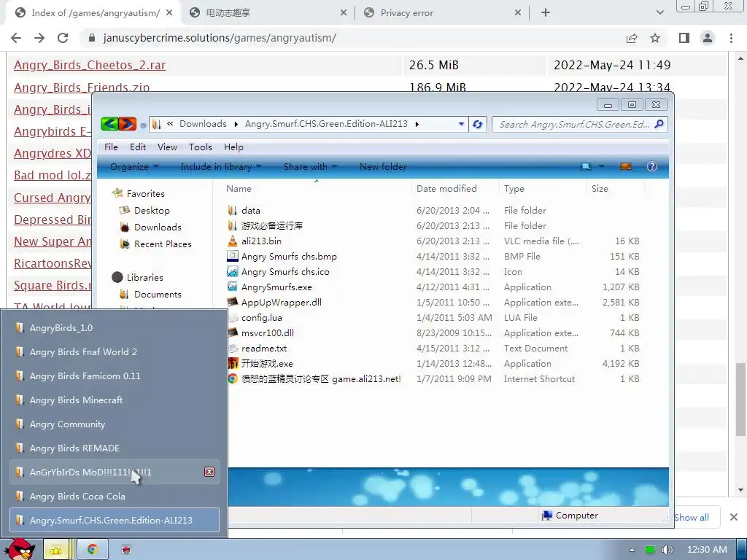Viewport: 747px width, 560px height.
Task: Click the Angry Birds start button on taskbar
Action: (20, 549)
